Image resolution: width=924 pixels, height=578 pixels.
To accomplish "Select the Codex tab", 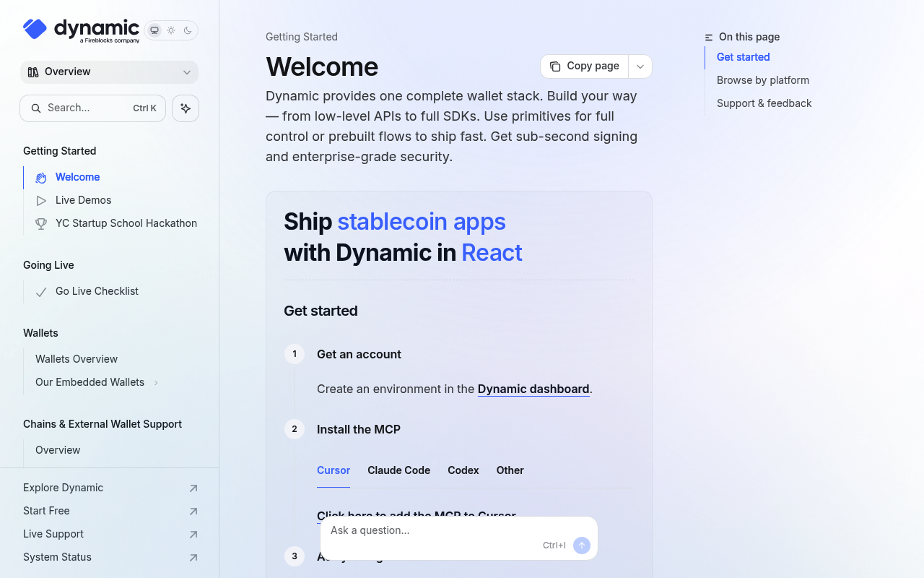I will 463,470.
